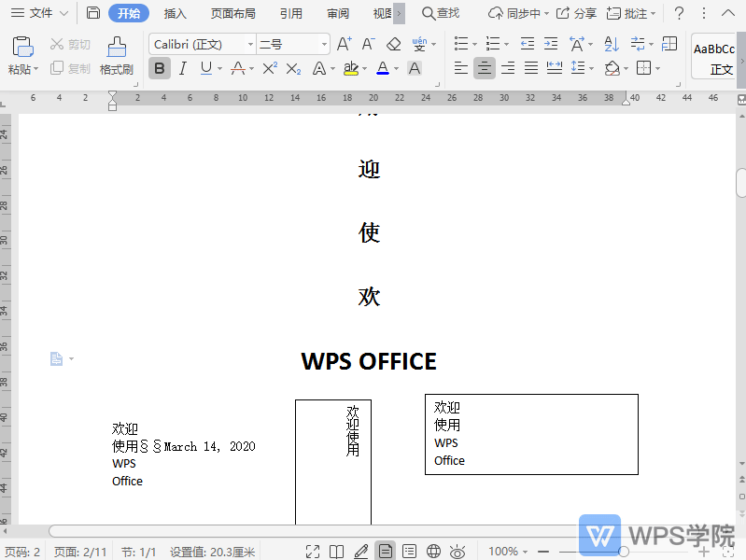Open the font color swatch A
Viewport: 746px width, 560px height.
click(x=383, y=68)
